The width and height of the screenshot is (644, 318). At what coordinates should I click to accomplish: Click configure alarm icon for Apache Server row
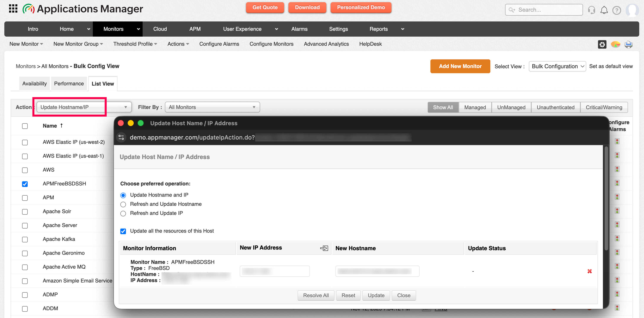(617, 225)
